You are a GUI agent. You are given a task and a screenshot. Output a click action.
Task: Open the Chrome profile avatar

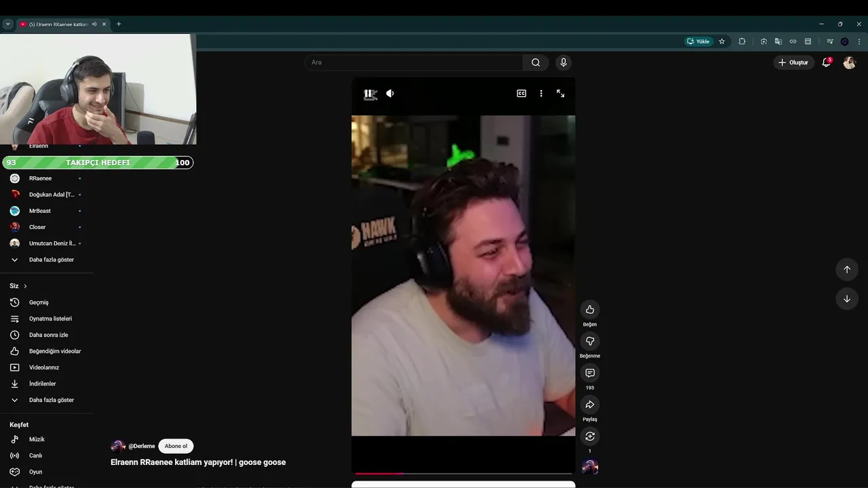845,41
